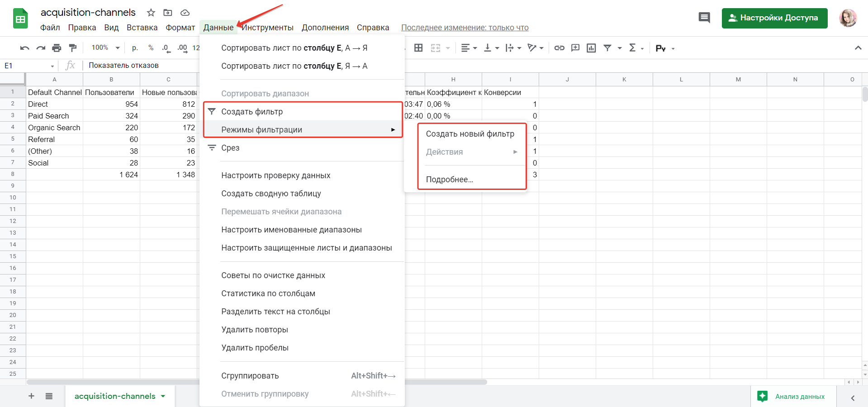The height and width of the screenshot is (407, 868).
Task: Insert a chart using toolbar icon
Action: tap(591, 48)
